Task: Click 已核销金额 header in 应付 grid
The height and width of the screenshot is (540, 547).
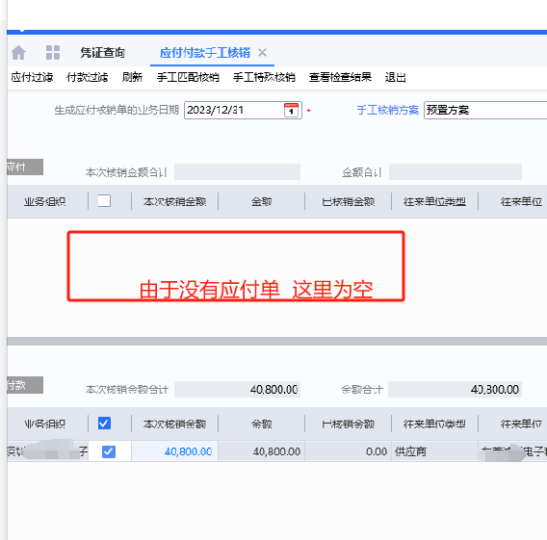Action: tap(348, 201)
